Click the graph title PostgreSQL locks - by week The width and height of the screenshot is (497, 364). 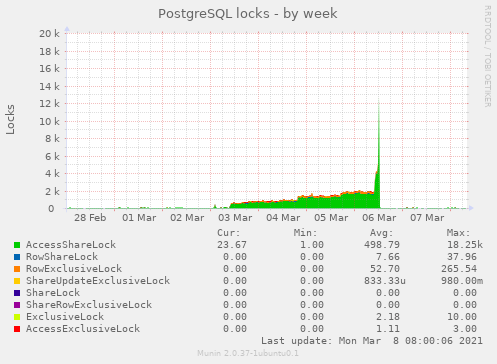click(x=248, y=14)
